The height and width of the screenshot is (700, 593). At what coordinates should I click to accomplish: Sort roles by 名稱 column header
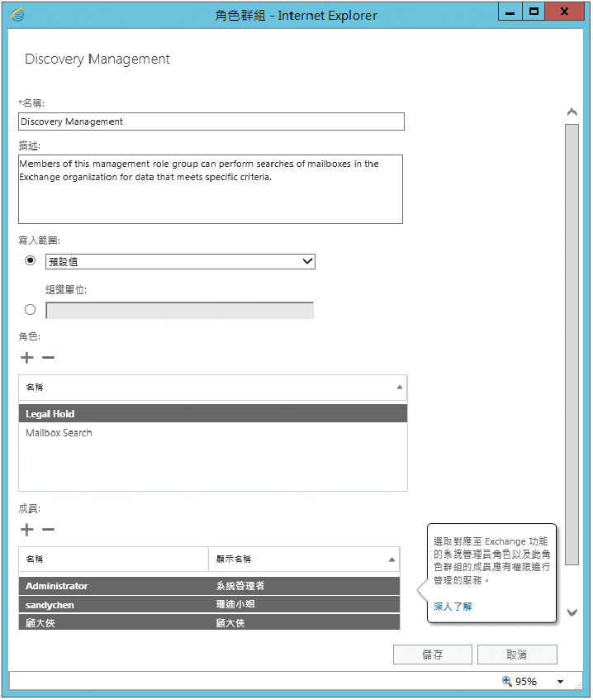(213, 387)
